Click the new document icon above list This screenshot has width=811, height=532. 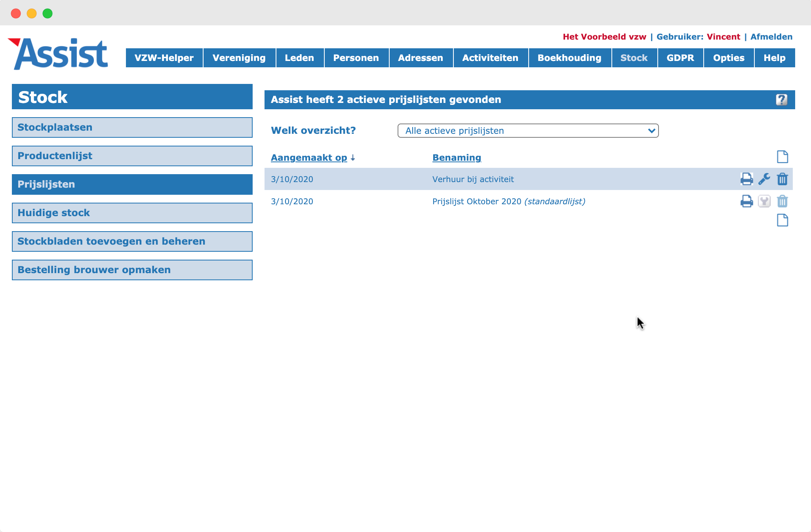point(782,157)
